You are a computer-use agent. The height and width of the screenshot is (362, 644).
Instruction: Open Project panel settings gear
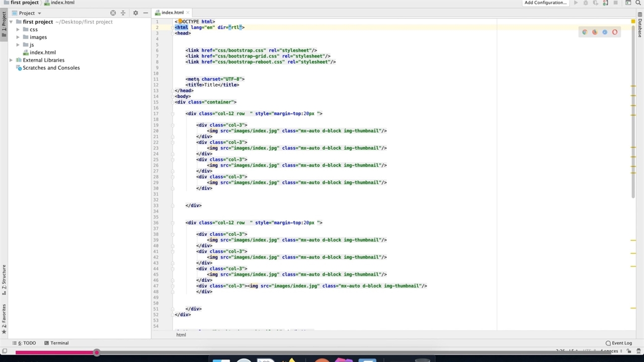(135, 13)
